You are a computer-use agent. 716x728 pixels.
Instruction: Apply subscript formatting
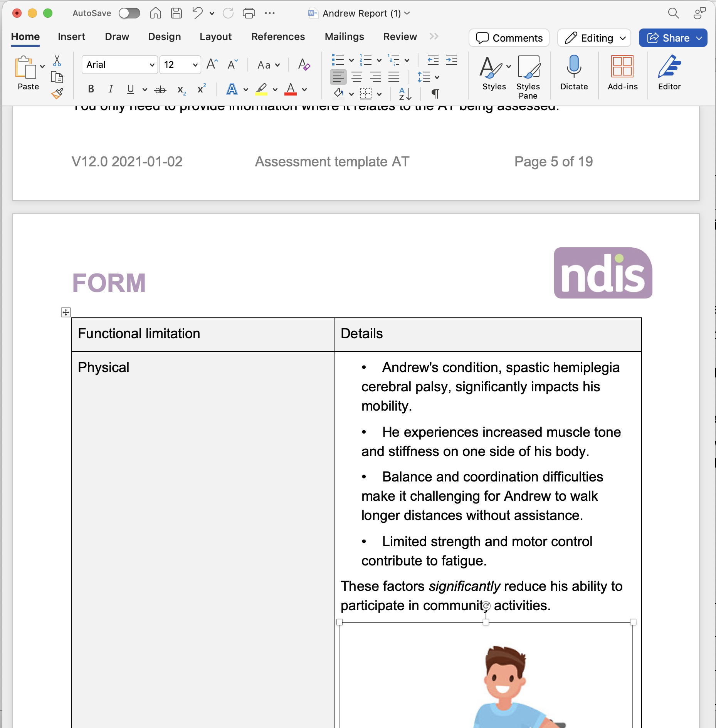(182, 90)
